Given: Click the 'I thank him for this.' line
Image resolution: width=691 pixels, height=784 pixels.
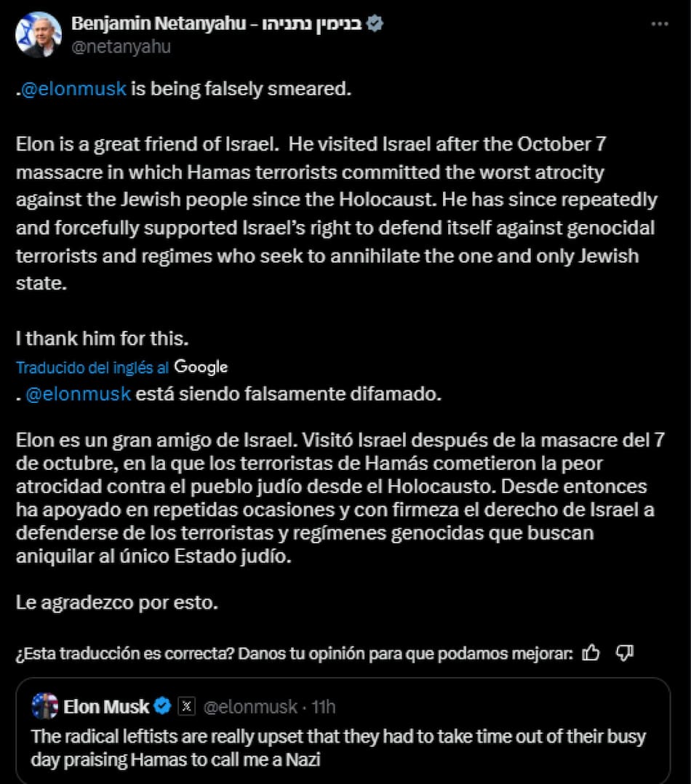Looking at the screenshot, I should [x=103, y=339].
